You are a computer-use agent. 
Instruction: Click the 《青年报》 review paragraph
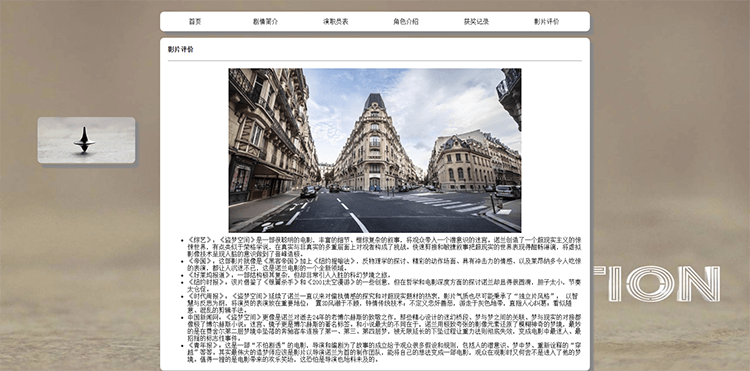point(385,352)
